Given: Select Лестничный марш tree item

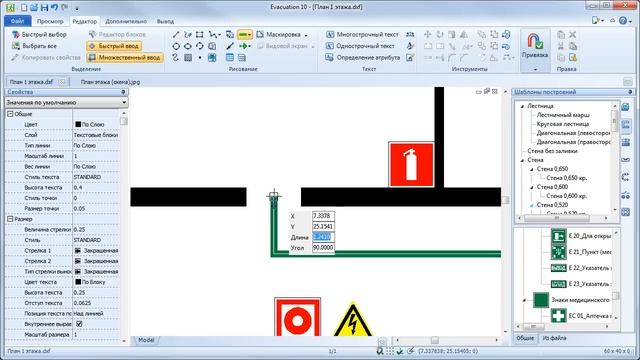Looking at the screenshot, I should 563,115.
